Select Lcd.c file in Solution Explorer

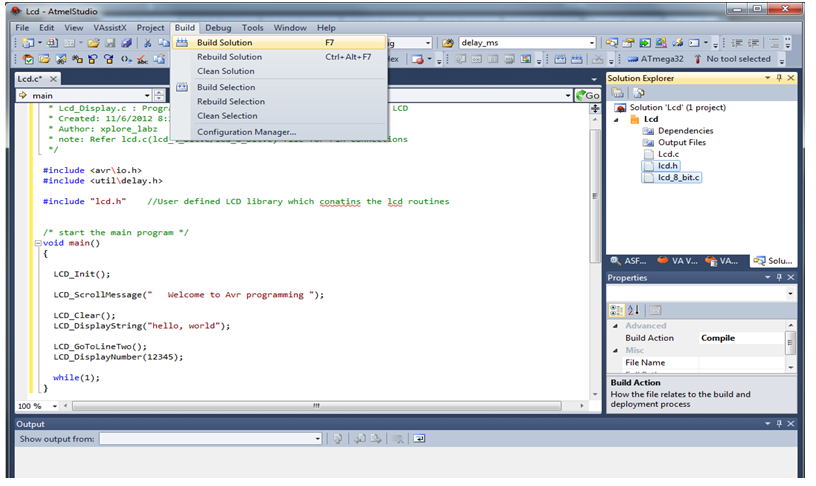point(668,154)
